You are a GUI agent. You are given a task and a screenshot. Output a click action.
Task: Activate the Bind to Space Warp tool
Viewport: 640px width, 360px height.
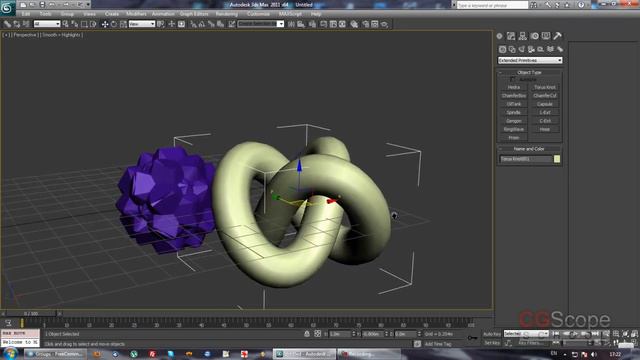click(x=25, y=24)
